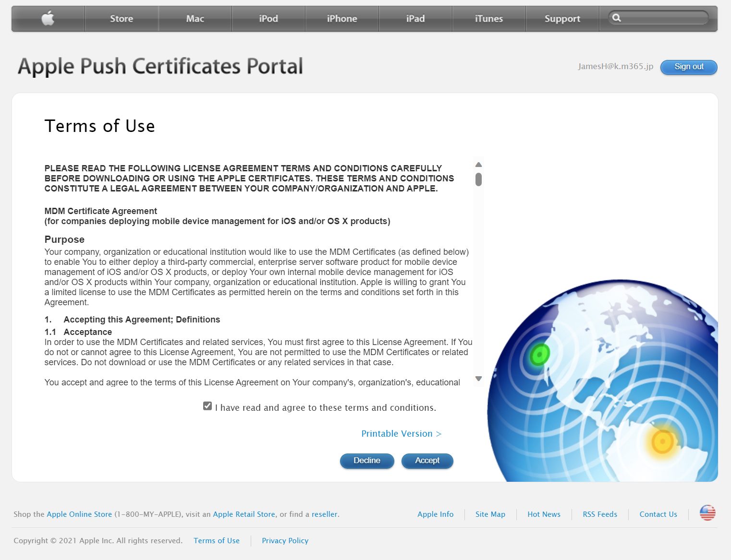
Task: Open the Mac navigation tab
Action: (195, 19)
